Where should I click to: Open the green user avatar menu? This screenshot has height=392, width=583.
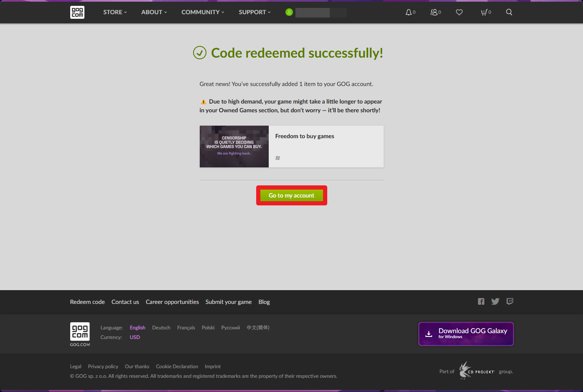tap(289, 12)
